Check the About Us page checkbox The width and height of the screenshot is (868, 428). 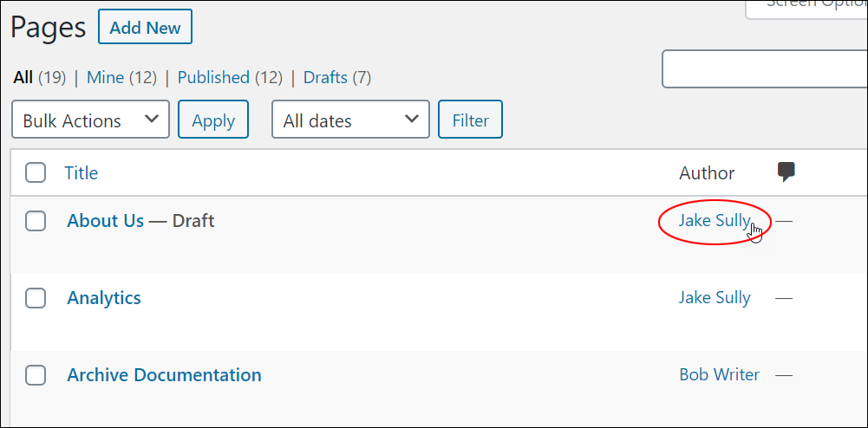click(x=36, y=221)
